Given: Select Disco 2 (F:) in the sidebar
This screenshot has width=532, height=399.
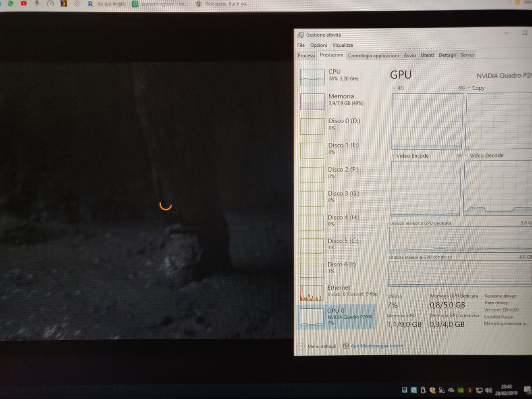Looking at the screenshot, I should (x=338, y=174).
